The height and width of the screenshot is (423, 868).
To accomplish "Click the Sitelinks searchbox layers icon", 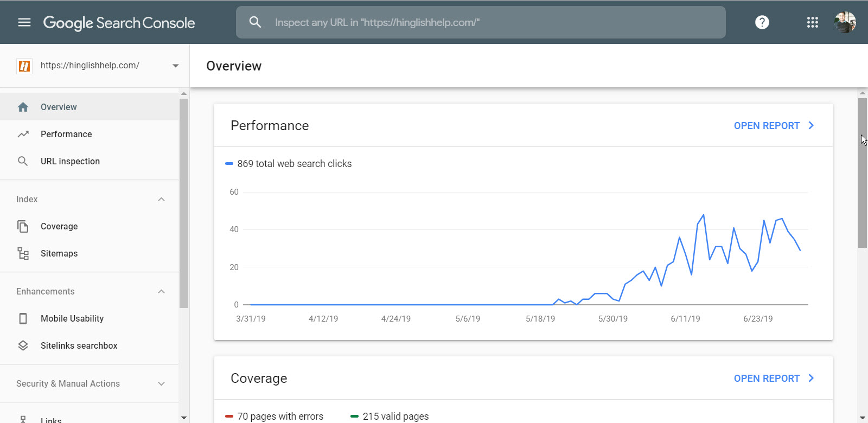I will tap(23, 345).
